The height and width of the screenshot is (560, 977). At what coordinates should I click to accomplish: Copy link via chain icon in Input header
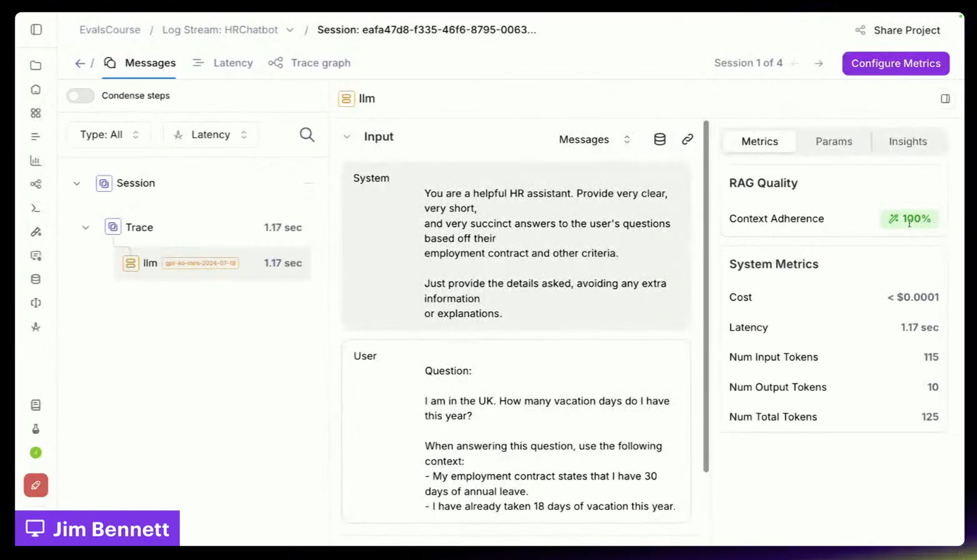pyautogui.click(x=687, y=139)
